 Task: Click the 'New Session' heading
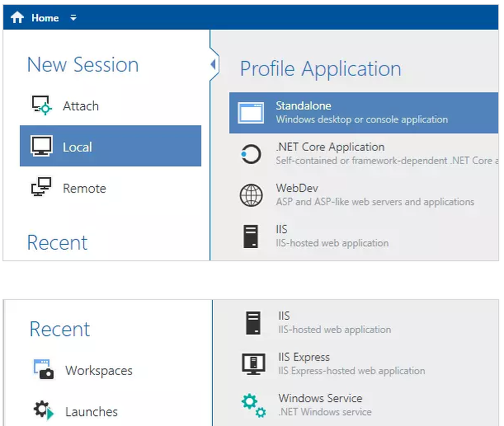coord(83,64)
